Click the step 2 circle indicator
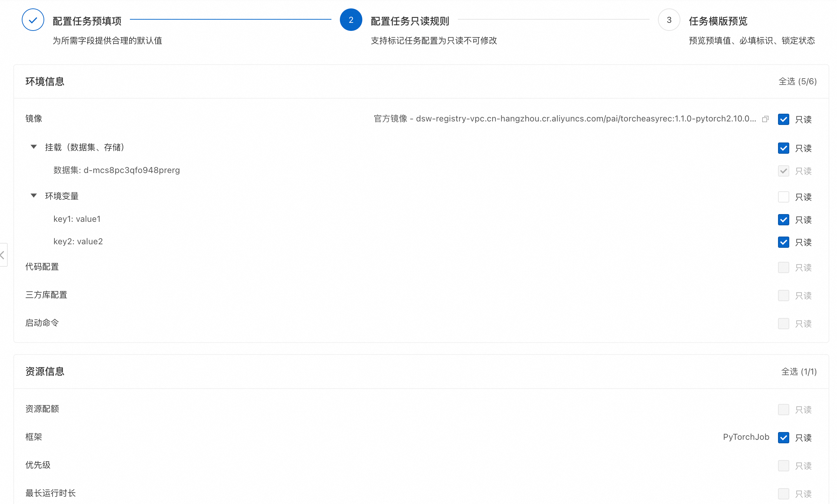The width and height of the screenshot is (837, 504). click(351, 20)
